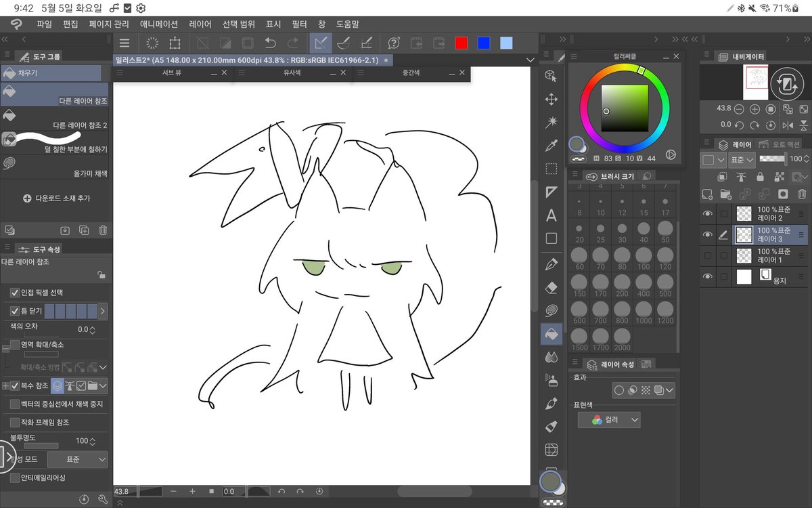812x508 pixels.
Task: Select the rectangular Selection area tool
Action: (x=551, y=169)
